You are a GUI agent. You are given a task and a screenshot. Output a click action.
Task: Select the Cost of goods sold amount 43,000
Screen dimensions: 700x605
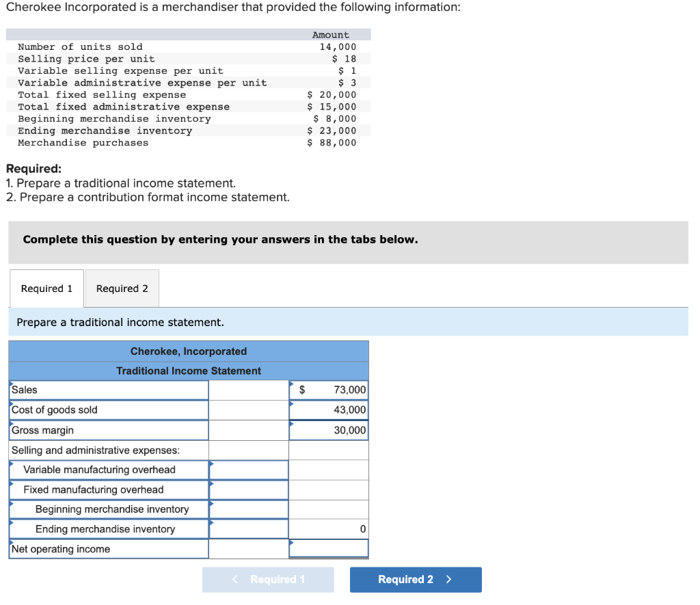click(329, 410)
